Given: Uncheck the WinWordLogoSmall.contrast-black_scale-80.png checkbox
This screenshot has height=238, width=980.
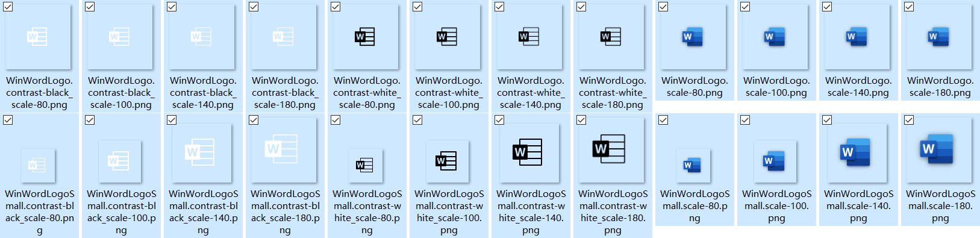Looking at the screenshot, I should click(x=8, y=120).
